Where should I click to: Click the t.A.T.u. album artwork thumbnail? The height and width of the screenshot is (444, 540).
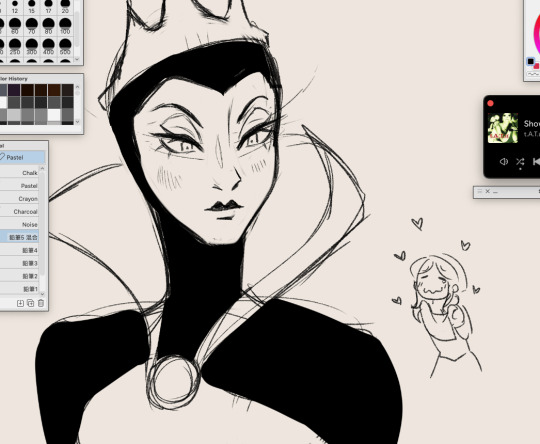(502, 128)
